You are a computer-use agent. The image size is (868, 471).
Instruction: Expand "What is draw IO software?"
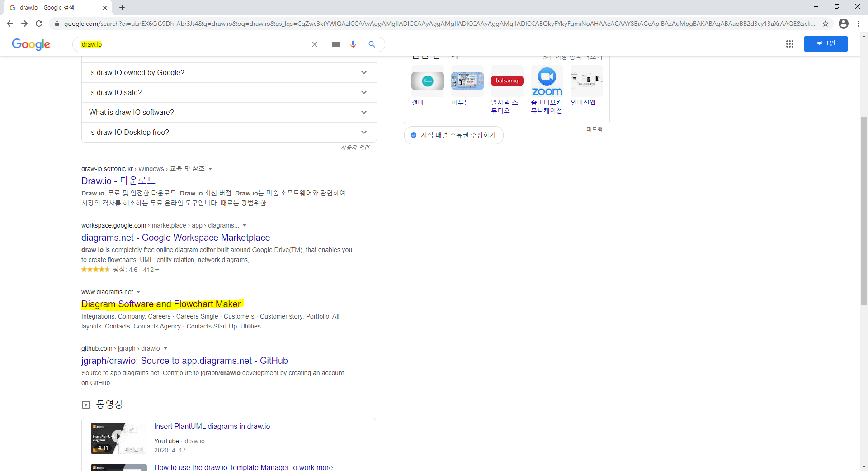[x=229, y=112]
